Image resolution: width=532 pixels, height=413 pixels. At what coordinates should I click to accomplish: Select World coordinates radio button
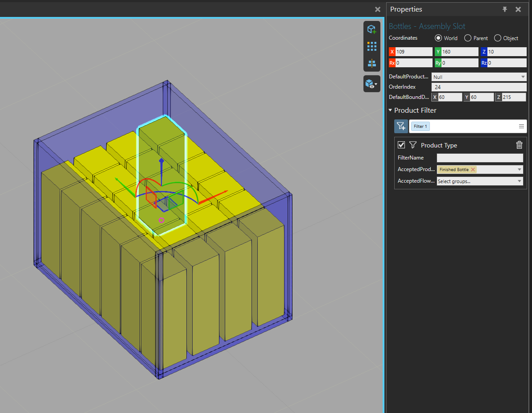[x=438, y=38]
